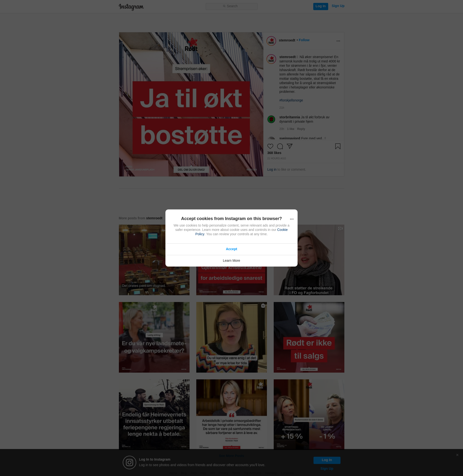Open cookie dialog three-dot options
The image size is (463, 476).
pyautogui.click(x=292, y=219)
